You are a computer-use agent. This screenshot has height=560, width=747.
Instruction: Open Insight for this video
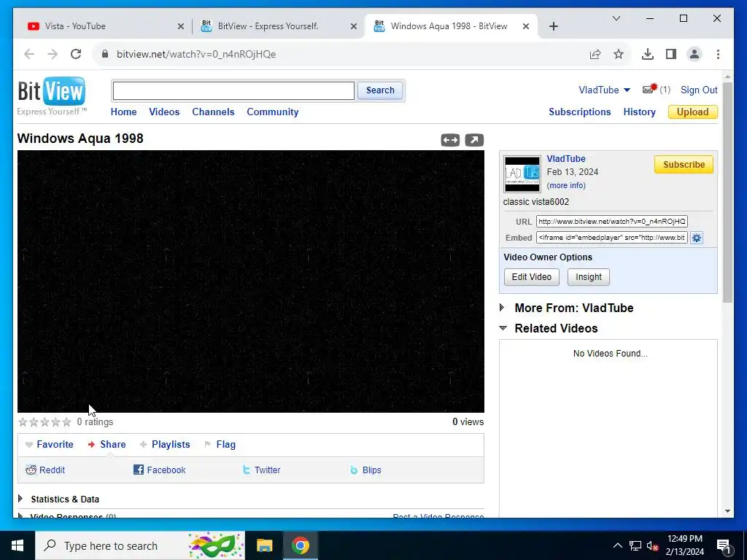(x=589, y=277)
